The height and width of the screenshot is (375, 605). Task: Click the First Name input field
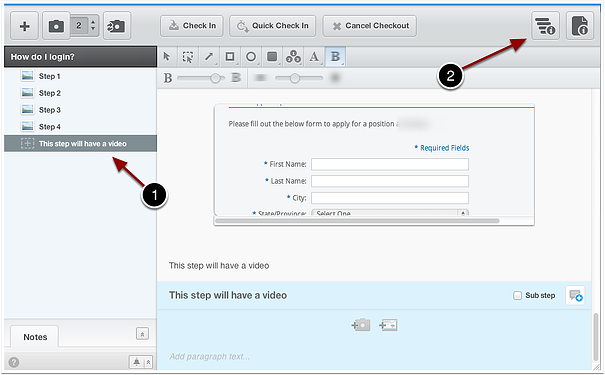(x=390, y=164)
